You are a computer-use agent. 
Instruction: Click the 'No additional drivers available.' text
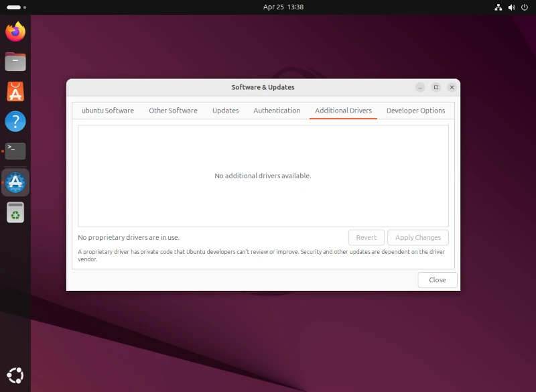coord(263,176)
